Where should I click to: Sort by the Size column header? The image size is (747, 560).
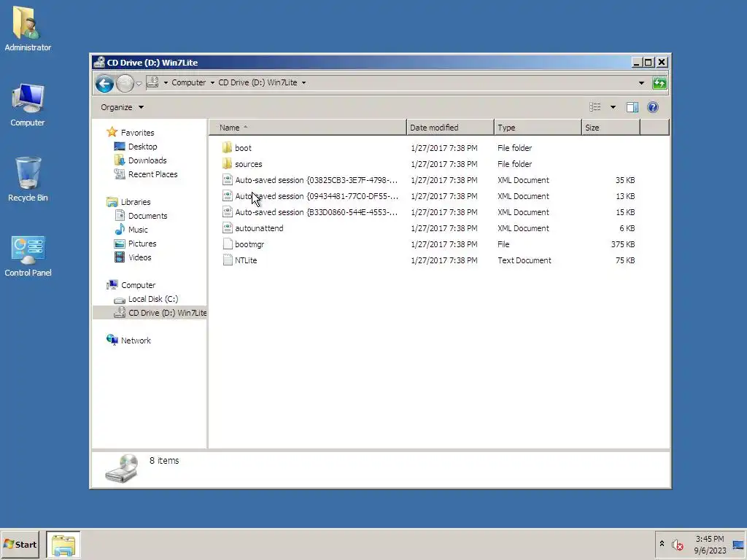pyautogui.click(x=611, y=128)
